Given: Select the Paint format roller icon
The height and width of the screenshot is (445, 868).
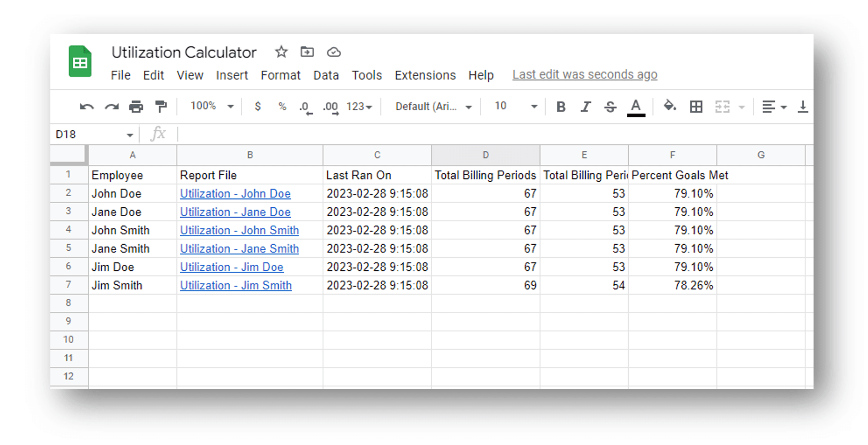Looking at the screenshot, I should (161, 107).
